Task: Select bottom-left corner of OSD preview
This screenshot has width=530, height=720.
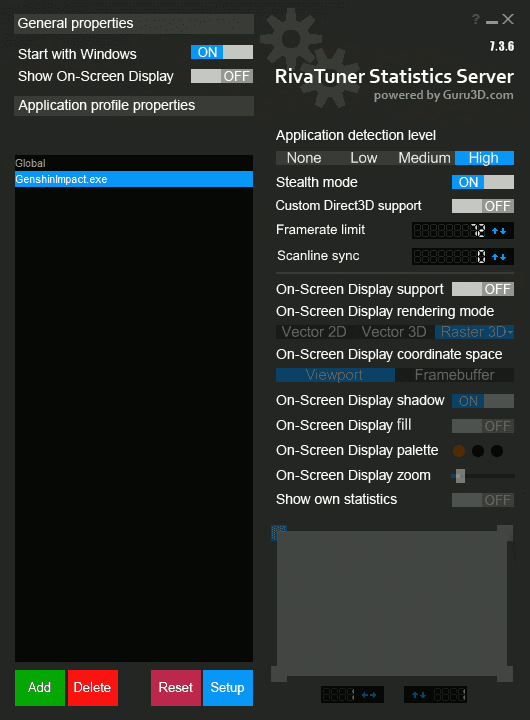Action: point(279,674)
